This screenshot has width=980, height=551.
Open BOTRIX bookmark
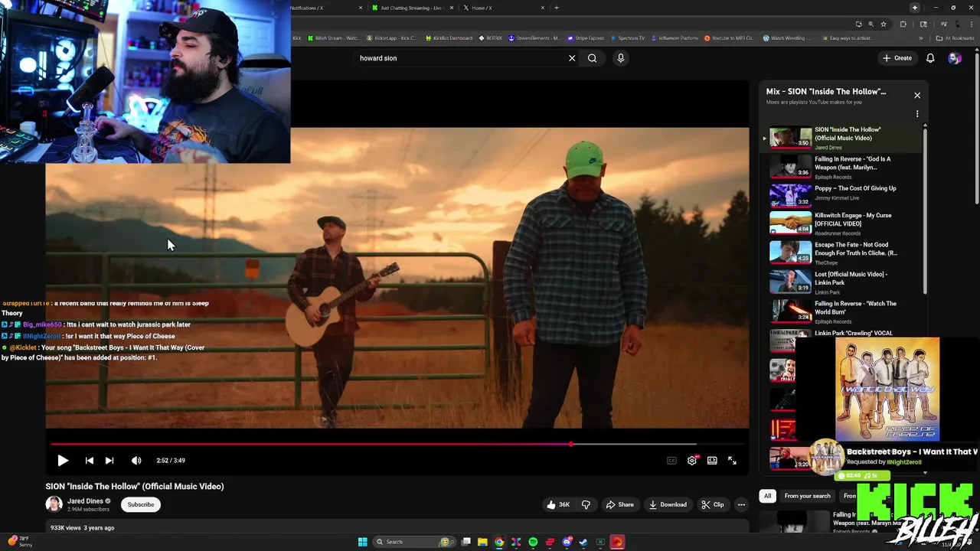click(x=491, y=38)
